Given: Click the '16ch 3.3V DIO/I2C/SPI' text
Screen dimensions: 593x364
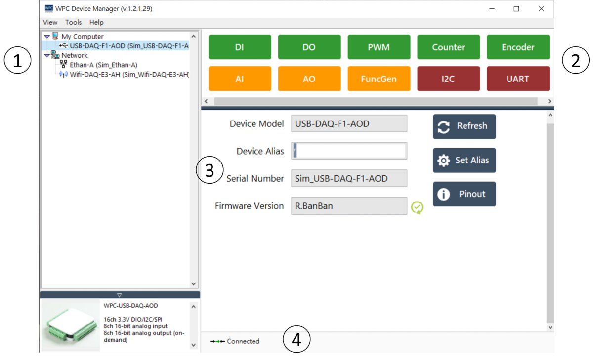Looking at the screenshot, I should point(132,319).
